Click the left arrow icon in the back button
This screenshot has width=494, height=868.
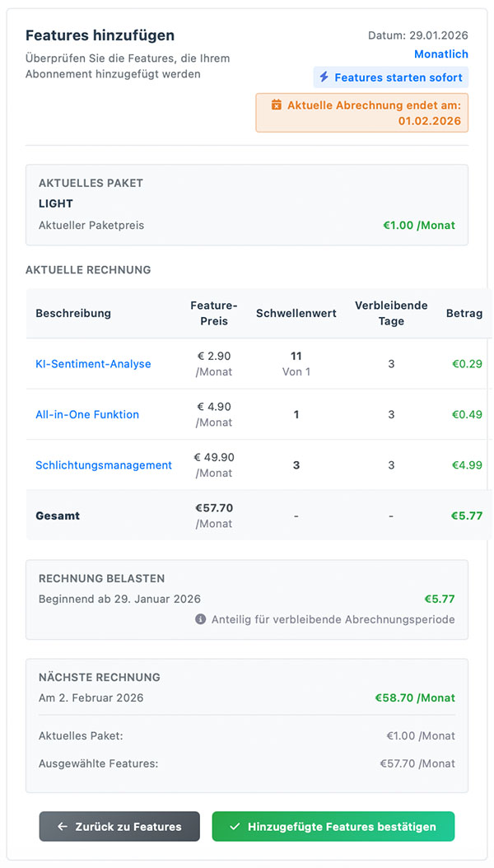click(x=63, y=827)
